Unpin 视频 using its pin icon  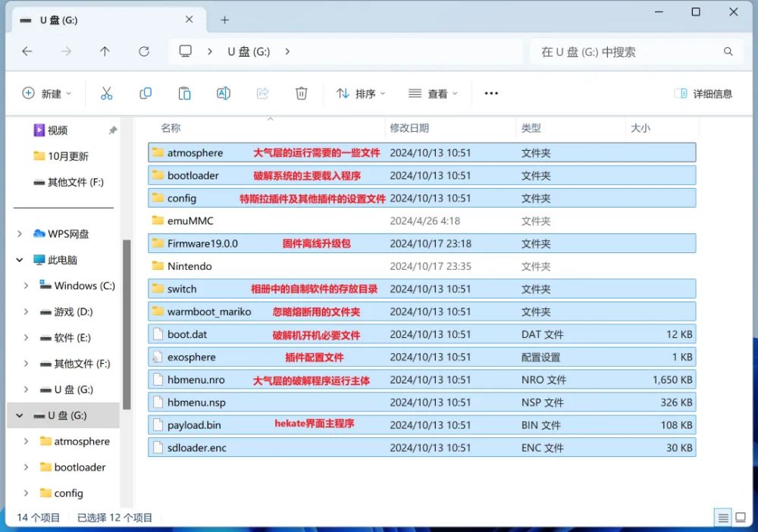pyautogui.click(x=112, y=130)
